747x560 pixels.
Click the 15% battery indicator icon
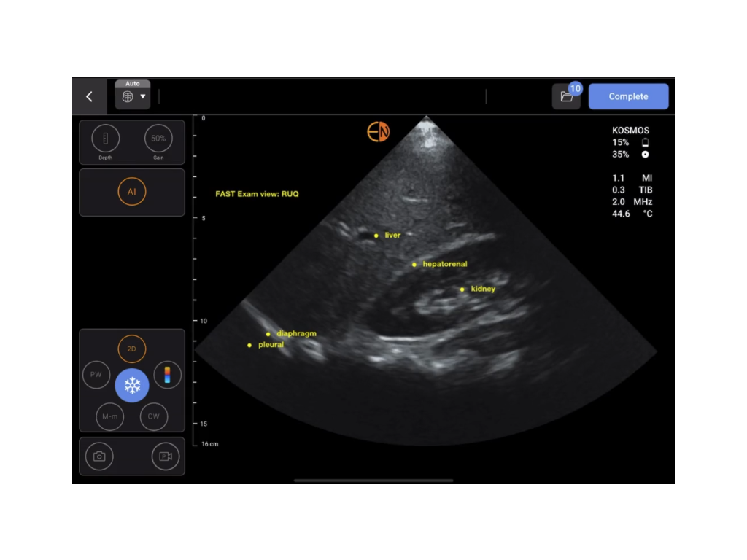click(x=645, y=142)
